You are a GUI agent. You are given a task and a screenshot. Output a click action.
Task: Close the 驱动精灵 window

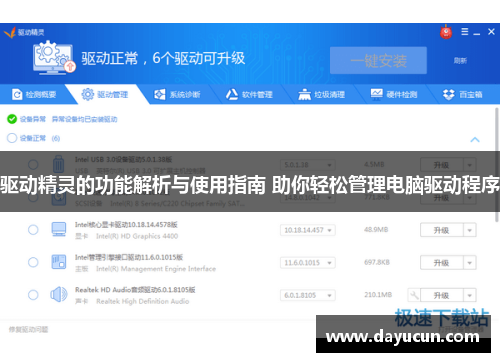[491, 32]
